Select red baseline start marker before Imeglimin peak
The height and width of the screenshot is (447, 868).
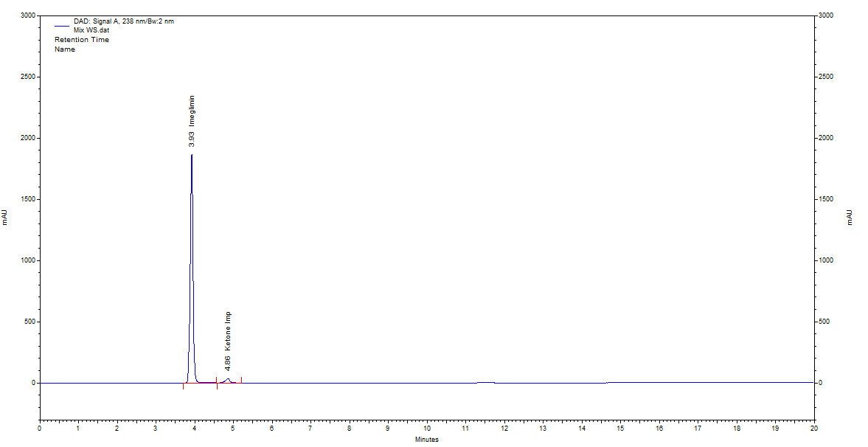coord(183,387)
